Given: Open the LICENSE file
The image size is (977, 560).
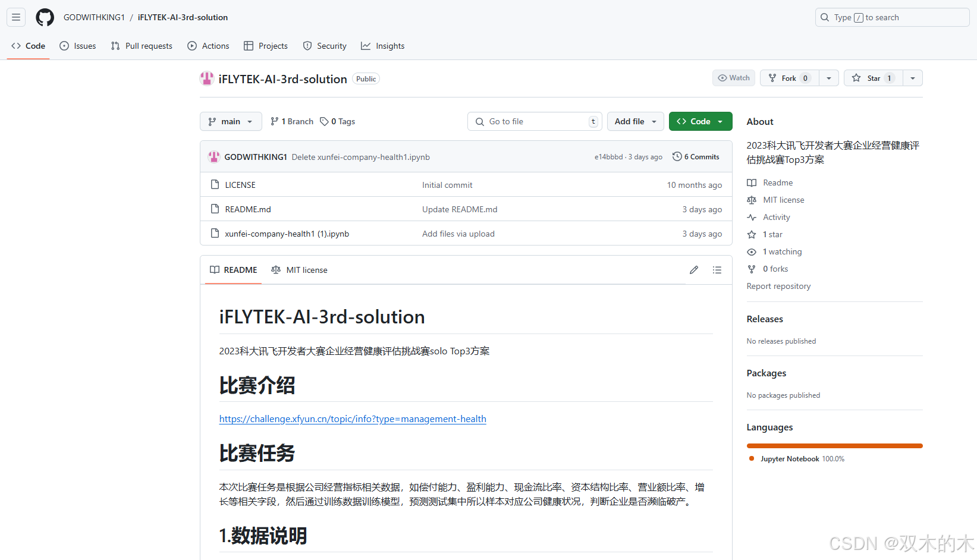Looking at the screenshot, I should pos(240,185).
